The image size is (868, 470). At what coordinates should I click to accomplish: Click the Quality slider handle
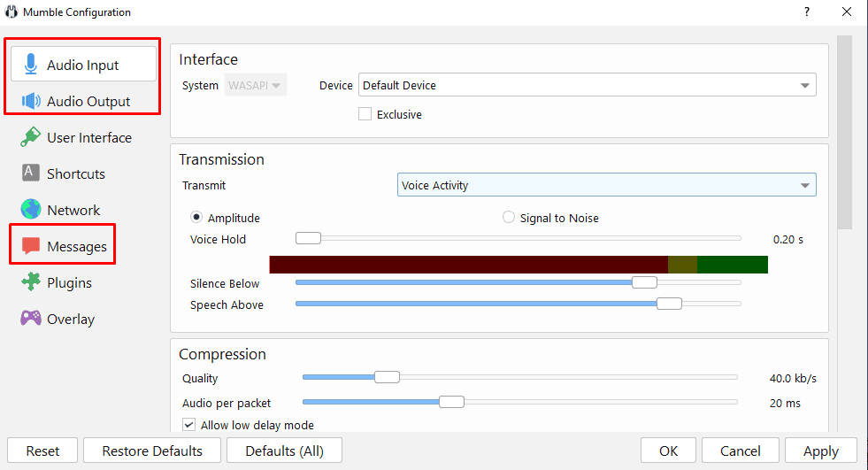click(387, 377)
